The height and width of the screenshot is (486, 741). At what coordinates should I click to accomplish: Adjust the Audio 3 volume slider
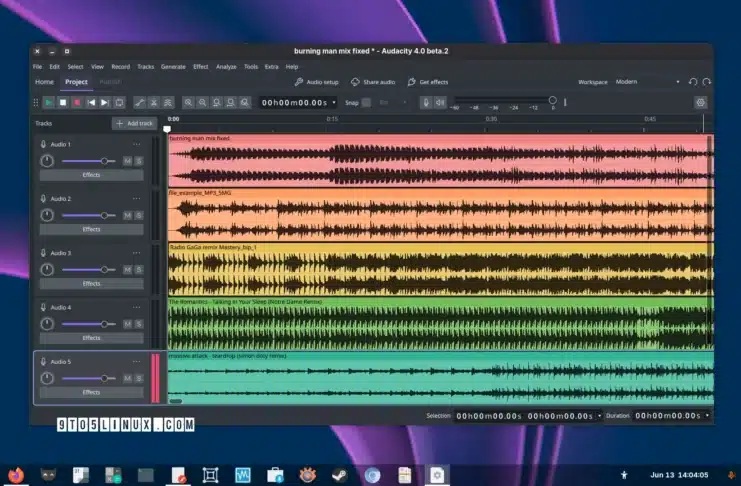[x=88, y=270]
